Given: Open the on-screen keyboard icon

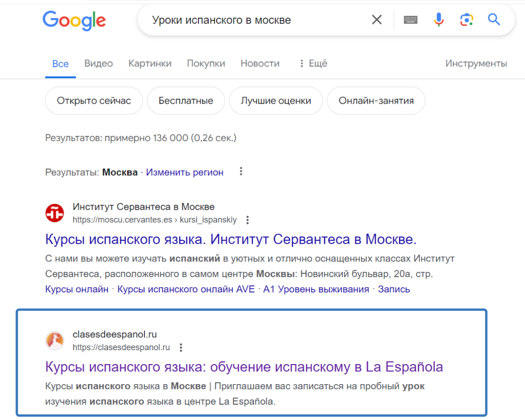Looking at the screenshot, I should (x=410, y=20).
